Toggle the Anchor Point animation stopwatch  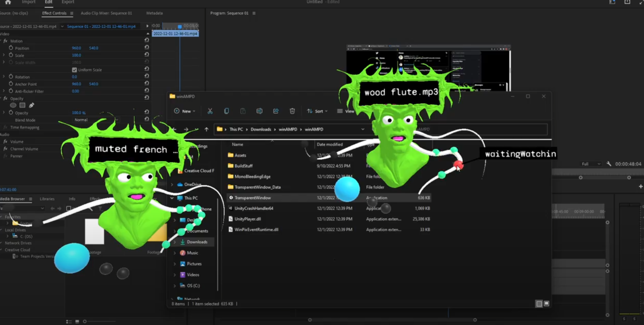[x=11, y=84]
